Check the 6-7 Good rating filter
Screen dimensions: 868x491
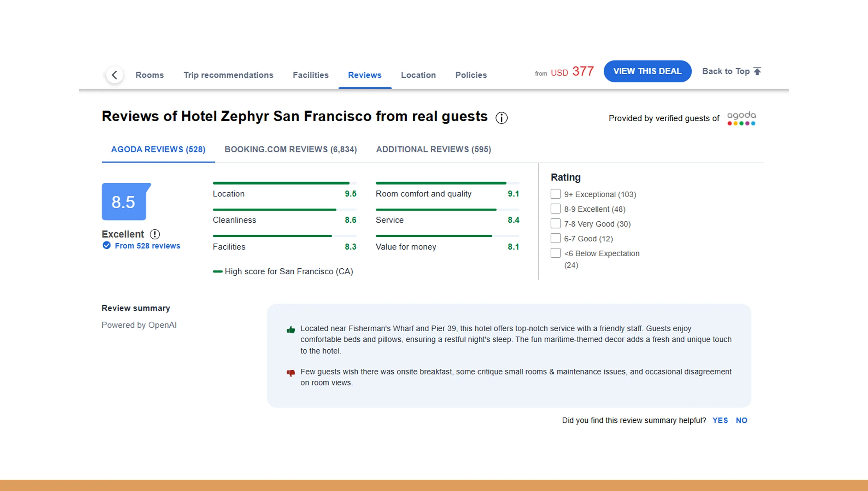555,238
